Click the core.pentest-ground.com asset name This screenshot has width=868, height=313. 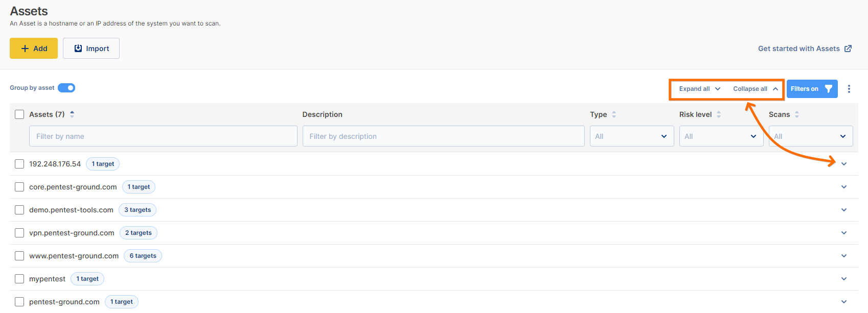(x=73, y=187)
